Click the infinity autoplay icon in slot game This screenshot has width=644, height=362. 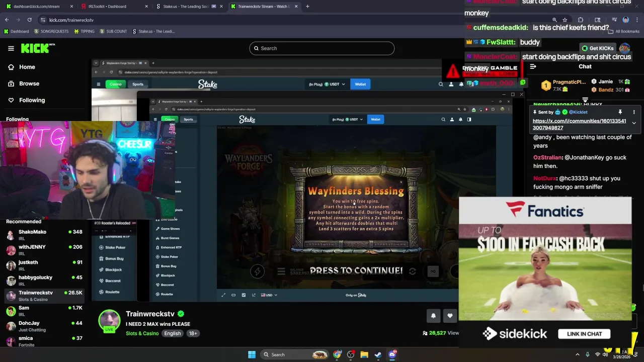tap(433, 271)
